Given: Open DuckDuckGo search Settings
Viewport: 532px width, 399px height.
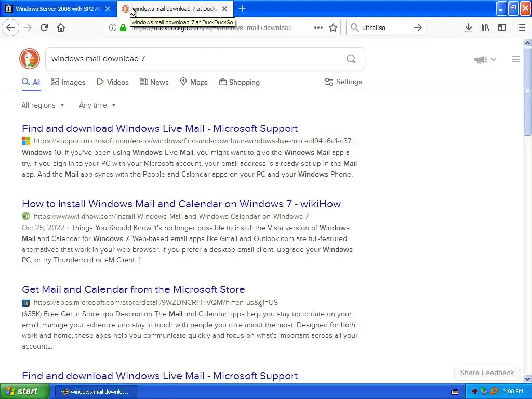Looking at the screenshot, I should click(343, 82).
